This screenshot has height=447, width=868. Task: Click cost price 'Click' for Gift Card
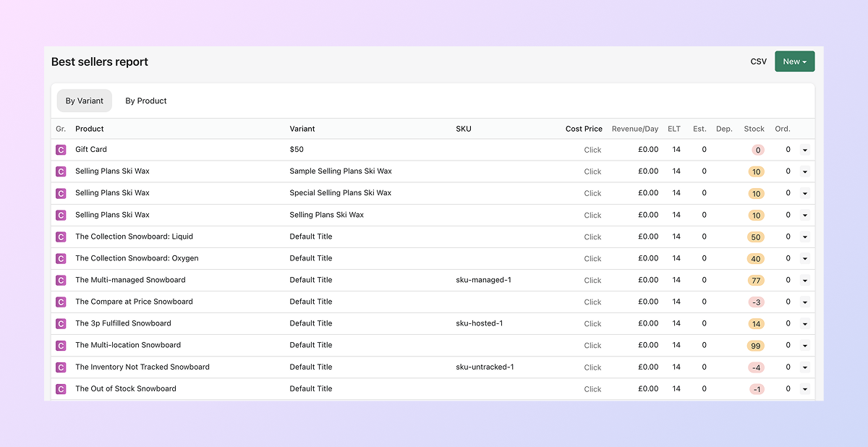593,150
